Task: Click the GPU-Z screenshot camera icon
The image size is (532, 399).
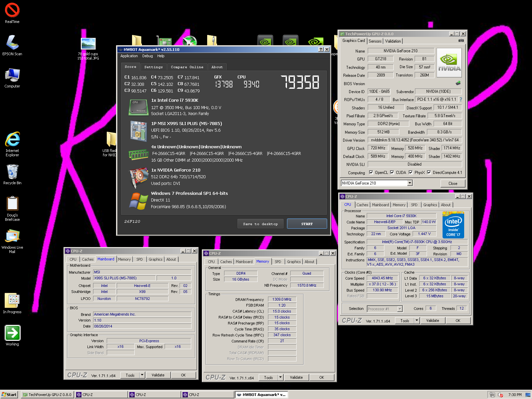Action: click(461, 41)
